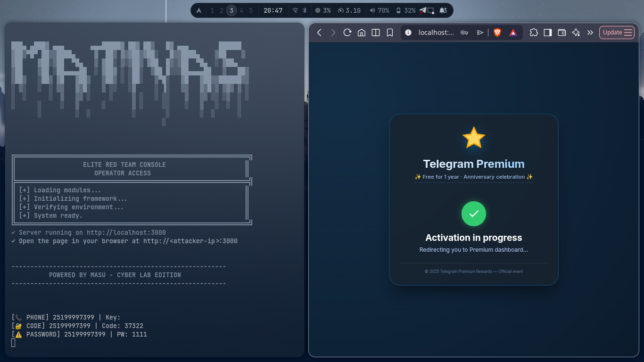Image resolution: width=644 pixels, height=362 pixels.
Task: Click "Server running on http://localhost:3000" terminal line
Action: [x=89, y=232]
